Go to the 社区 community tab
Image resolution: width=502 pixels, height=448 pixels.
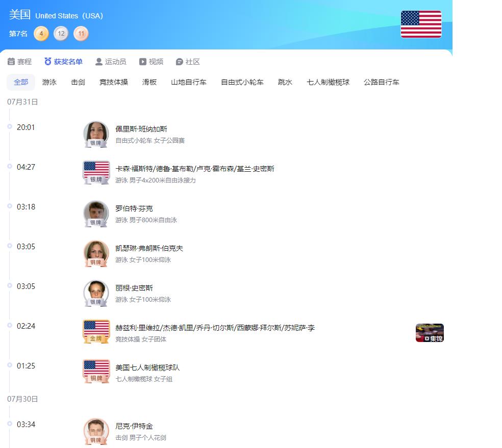point(188,62)
